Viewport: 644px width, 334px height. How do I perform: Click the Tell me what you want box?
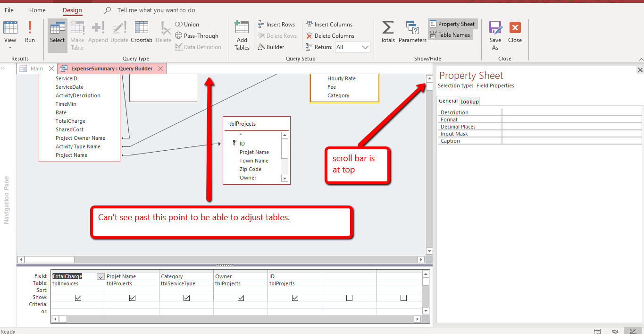click(156, 10)
